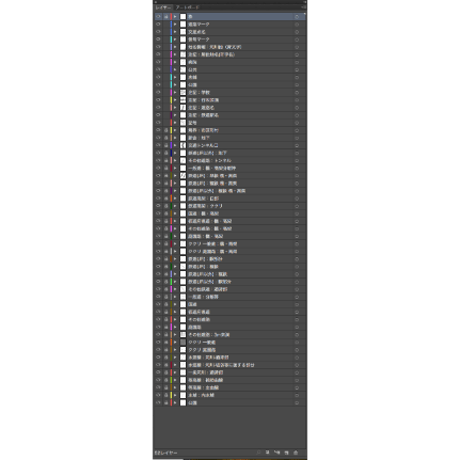
Task: Toggle visibility of 注記：学校 layer
Action: pos(158,92)
